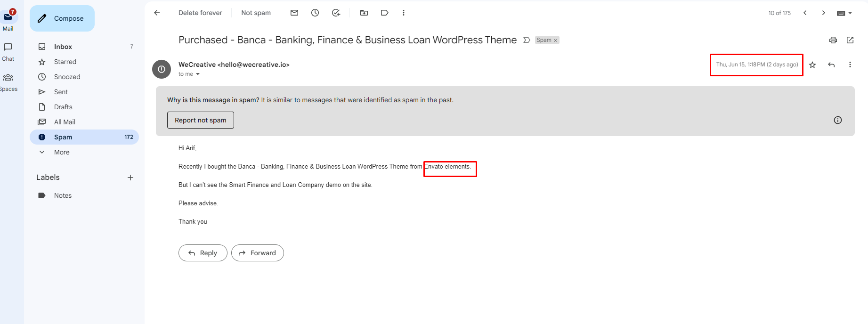Screen dimensions: 868x324
Task: Add to Tasks icon
Action: tap(336, 13)
